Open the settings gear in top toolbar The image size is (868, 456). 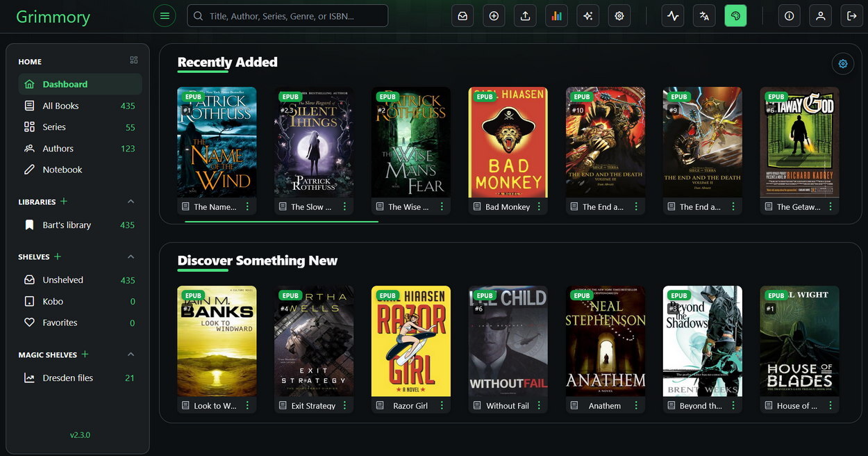619,15
